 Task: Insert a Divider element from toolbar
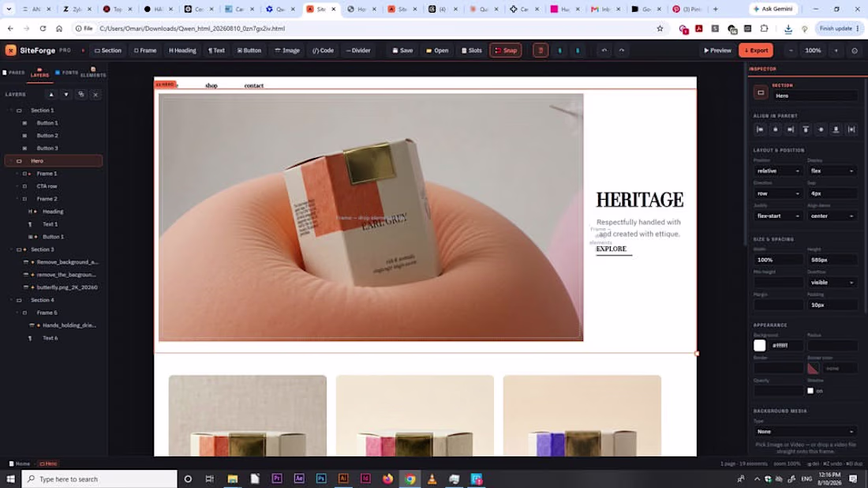[x=358, y=51]
